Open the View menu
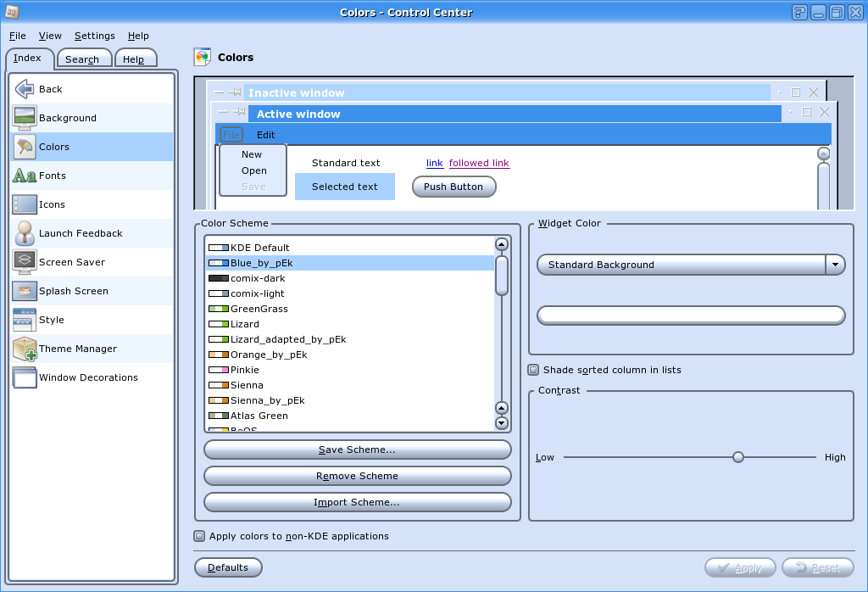 click(x=50, y=36)
